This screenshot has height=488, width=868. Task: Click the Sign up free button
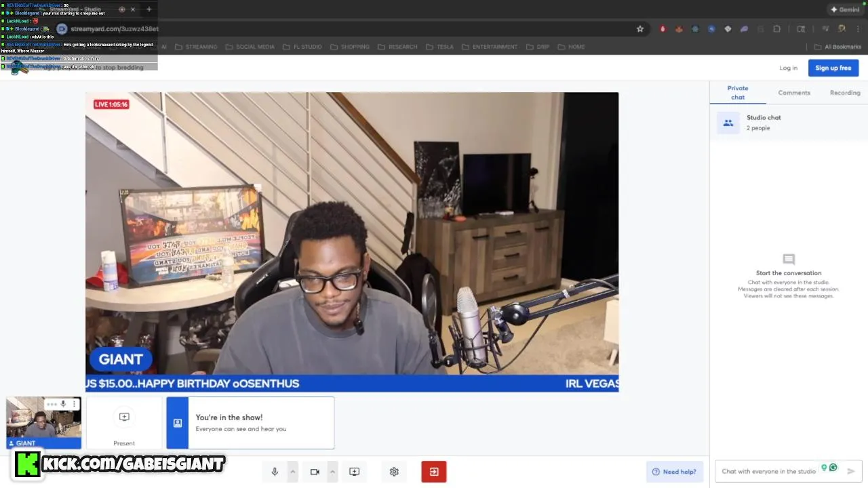point(833,68)
